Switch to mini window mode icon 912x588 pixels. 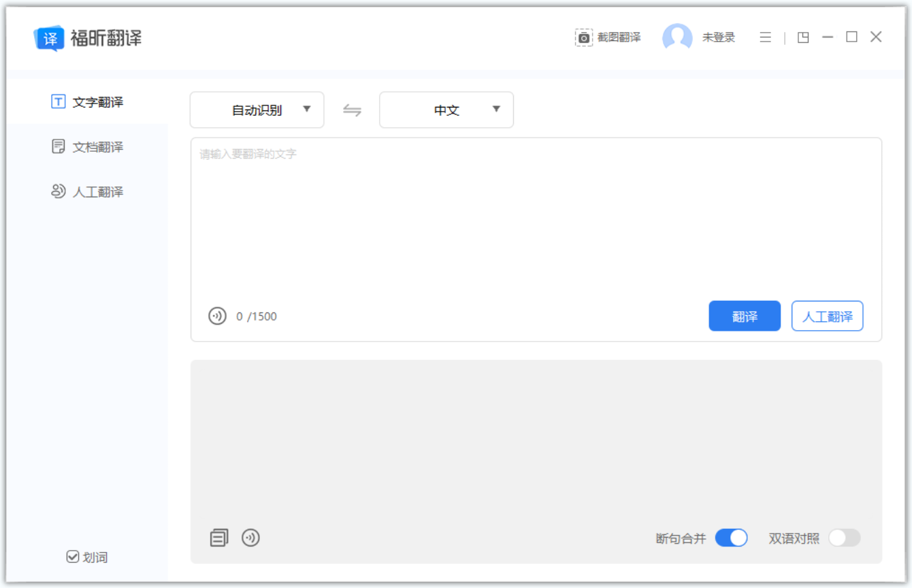pyautogui.click(x=803, y=37)
